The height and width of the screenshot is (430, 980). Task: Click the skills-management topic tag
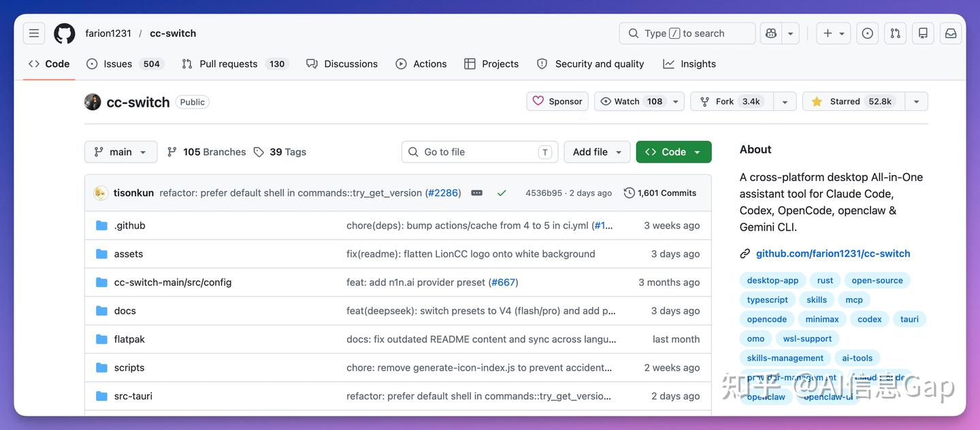tap(785, 358)
